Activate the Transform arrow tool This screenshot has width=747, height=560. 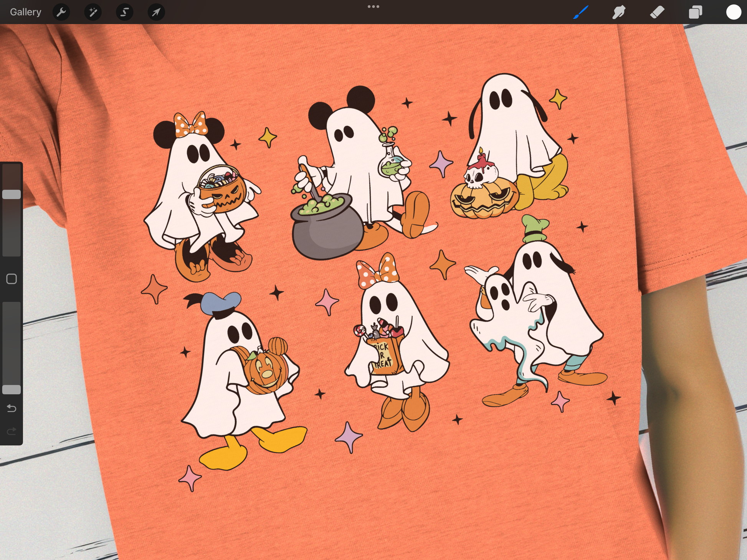click(156, 12)
